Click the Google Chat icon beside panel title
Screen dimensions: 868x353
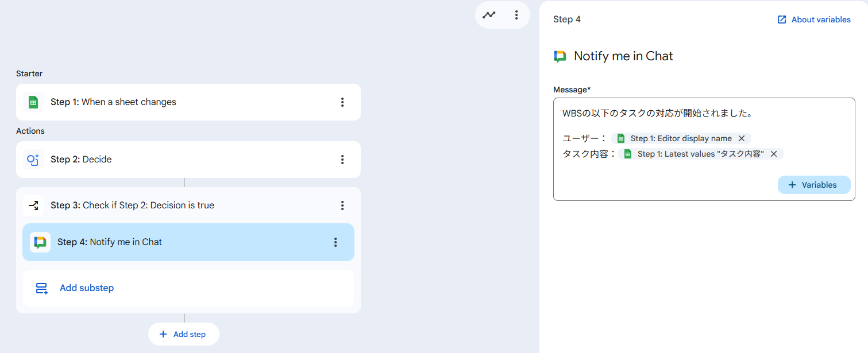560,56
